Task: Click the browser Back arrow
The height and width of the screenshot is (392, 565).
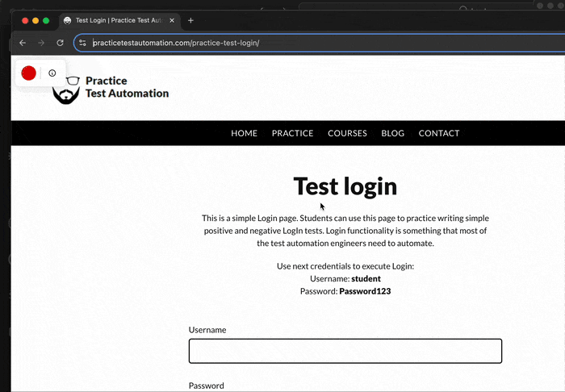Action: (x=23, y=43)
